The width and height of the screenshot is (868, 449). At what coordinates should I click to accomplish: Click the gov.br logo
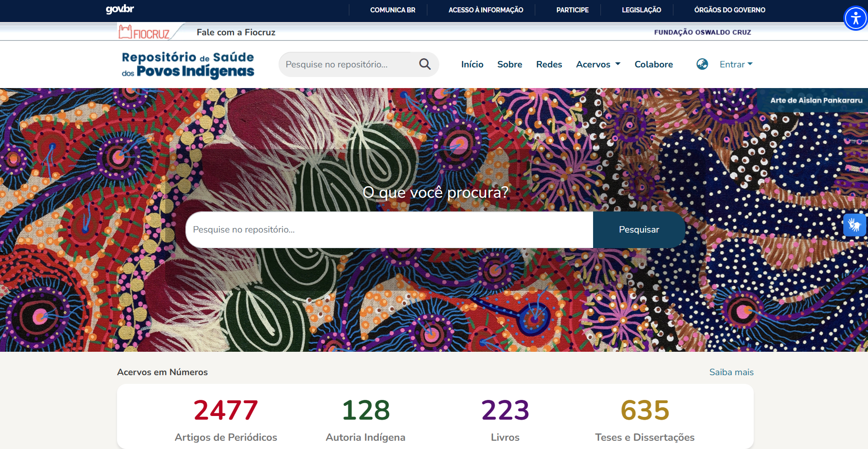click(120, 9)
